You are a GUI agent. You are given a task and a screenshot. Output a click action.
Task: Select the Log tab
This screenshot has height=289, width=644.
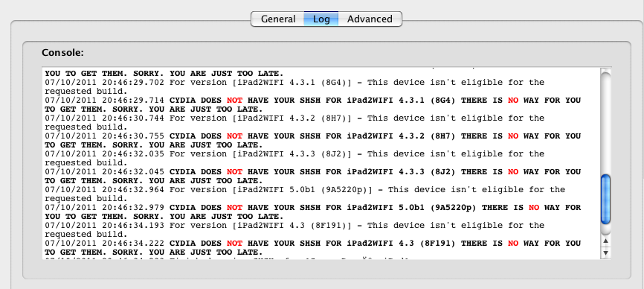point(321,19)
